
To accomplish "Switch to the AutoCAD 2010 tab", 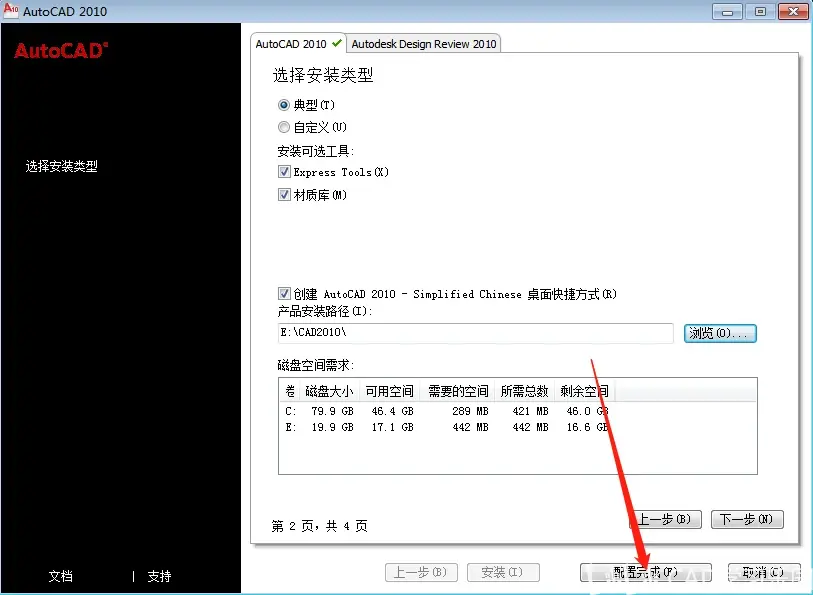I will point(298,44).
